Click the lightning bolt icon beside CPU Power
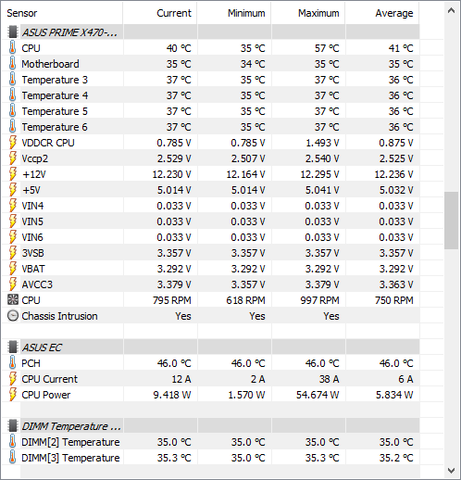Viewport: 461px width, 480px height. coord(13,394)
